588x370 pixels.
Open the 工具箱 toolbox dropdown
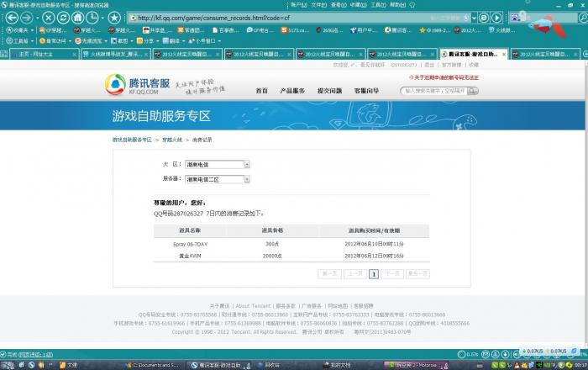(x=20, y=40)
